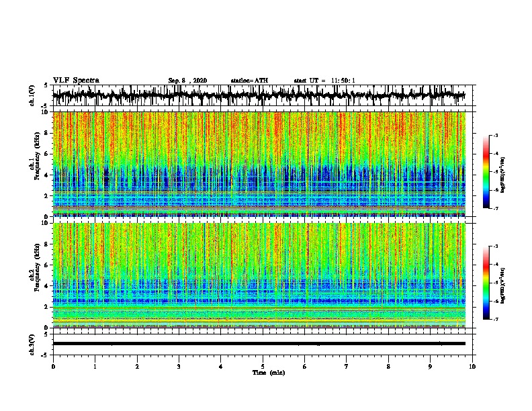
Task: Click the log(PSD) label beside ch.1 color bar
Action: [x=503, y=175]
